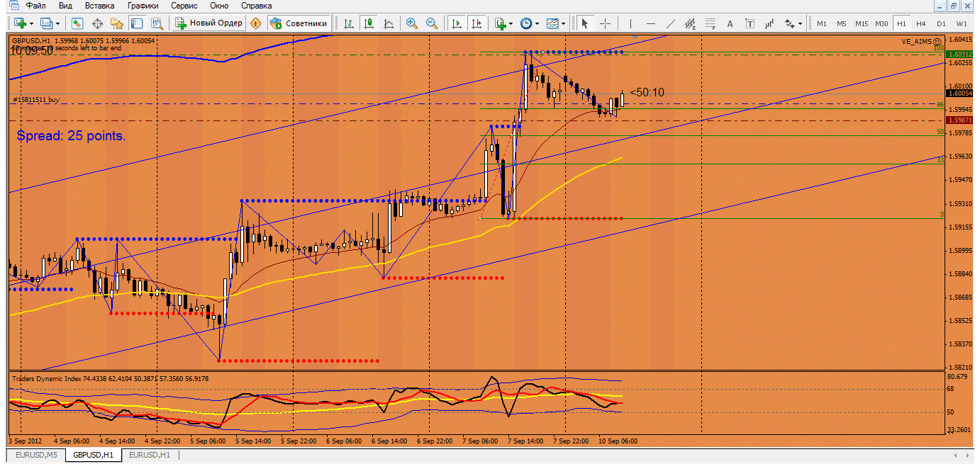Open the Data Window crosshair-circle icon
The image size is (980, 464).
pyautogui.click(x=98, y=23)
